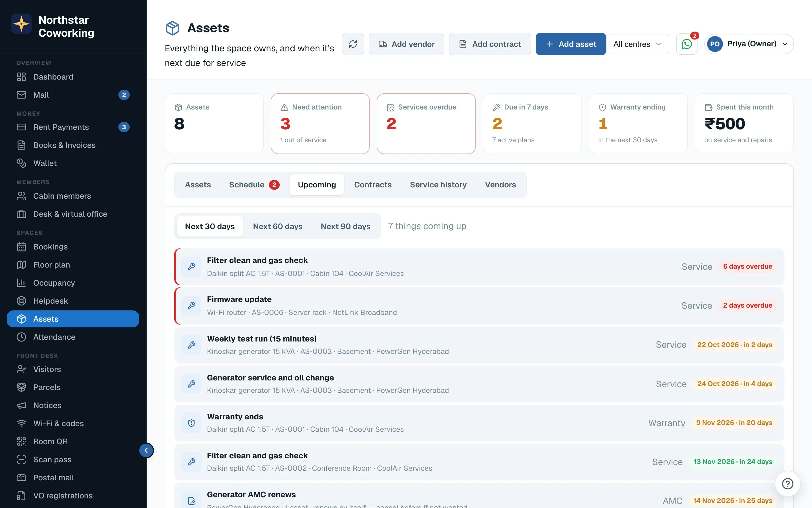Switch to the Schedule tab
Image resolution: width=812 pixels, height=508 pixels.
point(254,185)
